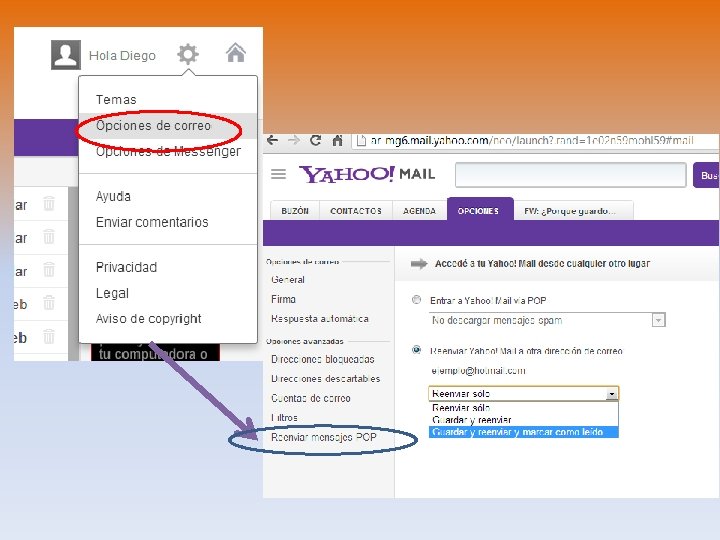Open the Temas menu entry
The width and height of the screenshot is (720, 540).
116,100
